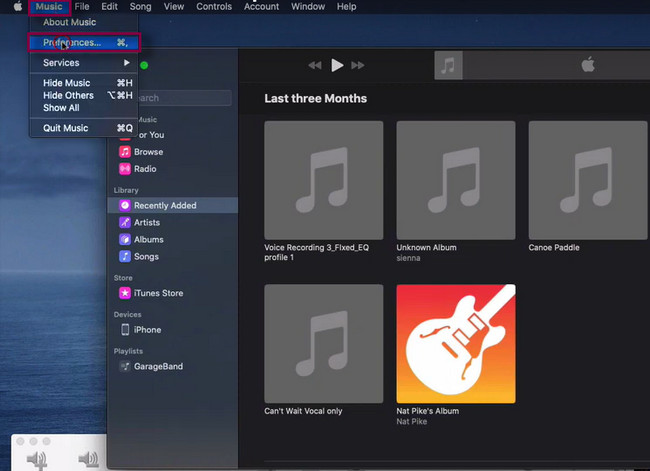Viewport: 650px width, 471px height.
Task: Open Can't Wait Vocal only artwork
Action: click(x=324, y=343)
